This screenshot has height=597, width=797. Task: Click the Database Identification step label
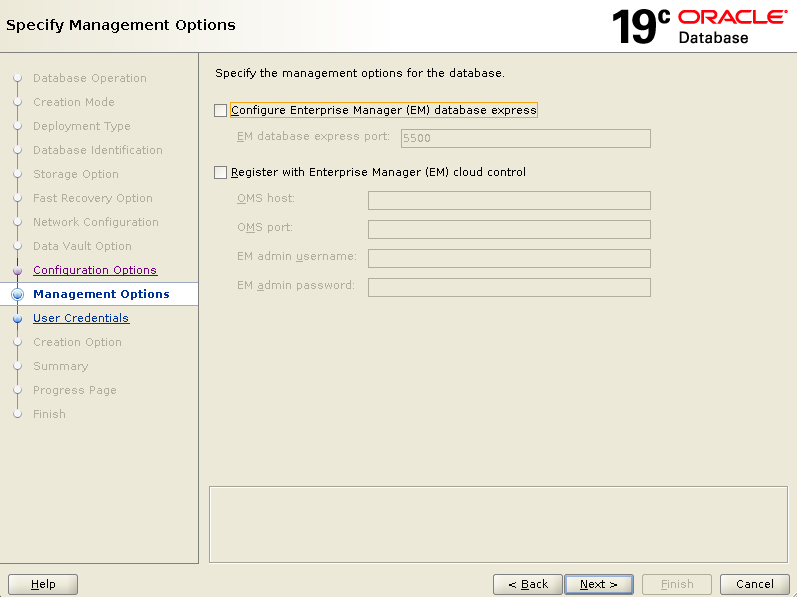[98, 150]
